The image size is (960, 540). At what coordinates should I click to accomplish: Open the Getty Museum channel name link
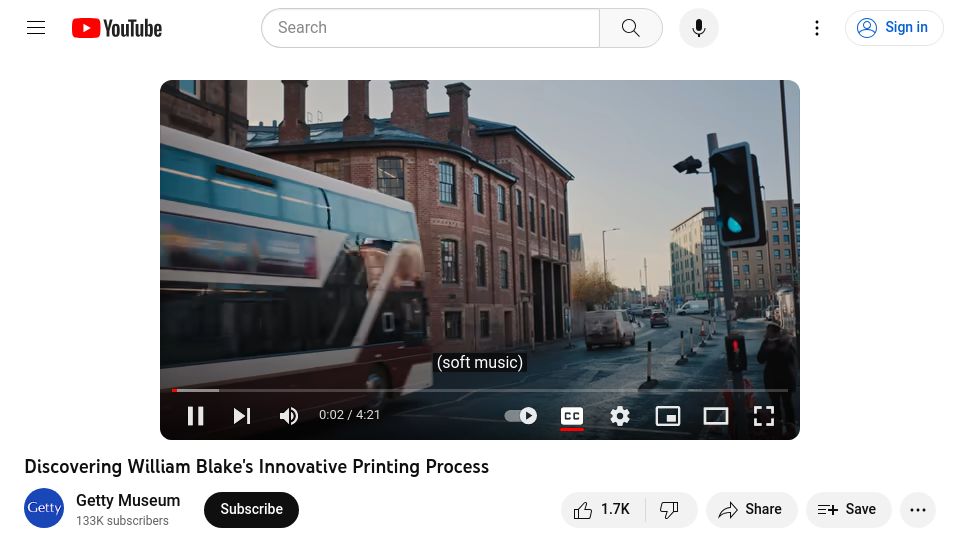click(x=128, y=500)
